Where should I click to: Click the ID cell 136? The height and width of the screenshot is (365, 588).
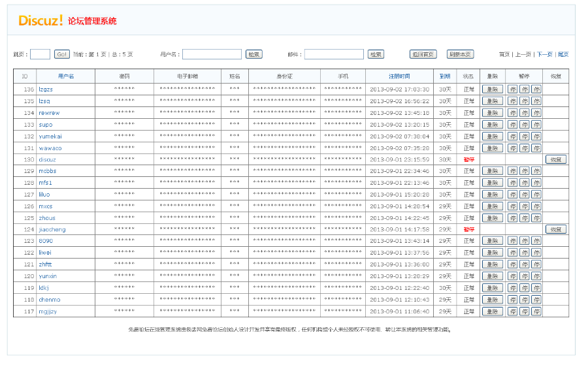tap(29, 89)
